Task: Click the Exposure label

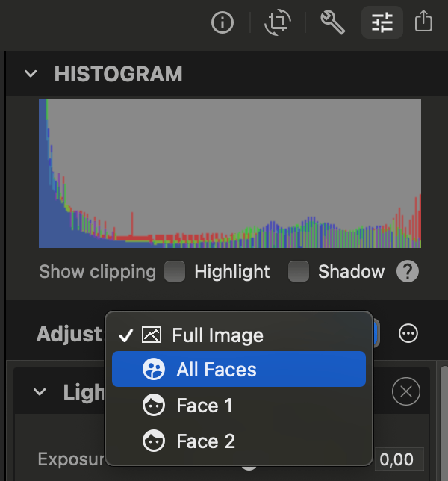Action: point(71,459)
